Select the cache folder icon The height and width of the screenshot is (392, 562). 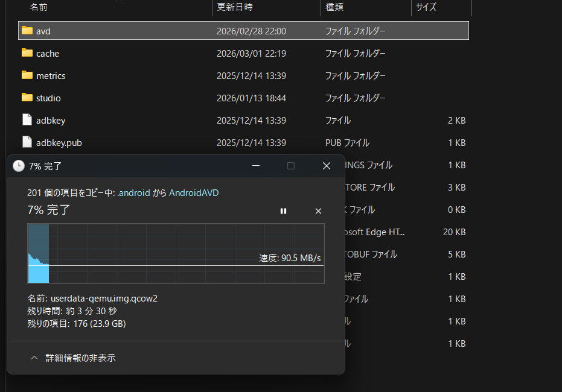27,53
